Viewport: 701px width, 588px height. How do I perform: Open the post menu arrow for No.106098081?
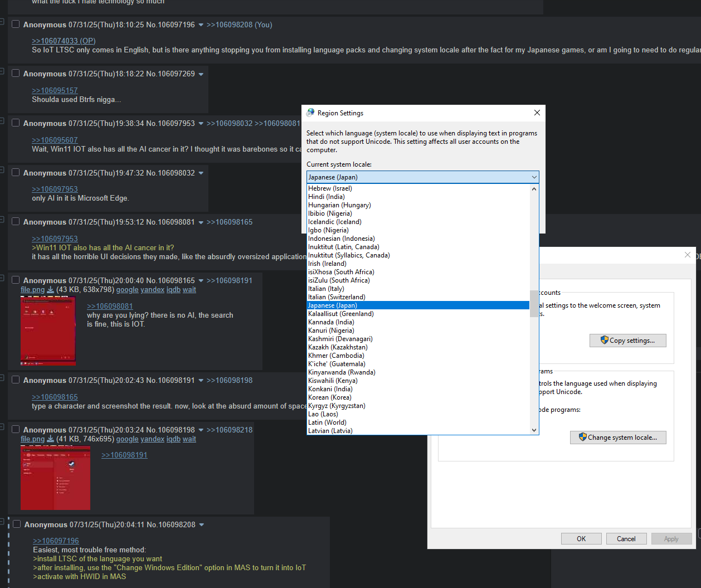pyautogui.click(x=201, y=222)
